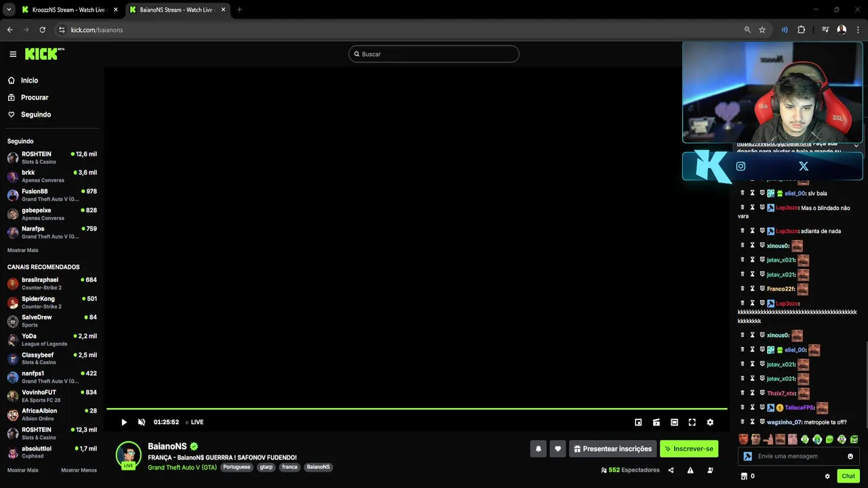Open BaianoNS channel avatar

(128, 455)
